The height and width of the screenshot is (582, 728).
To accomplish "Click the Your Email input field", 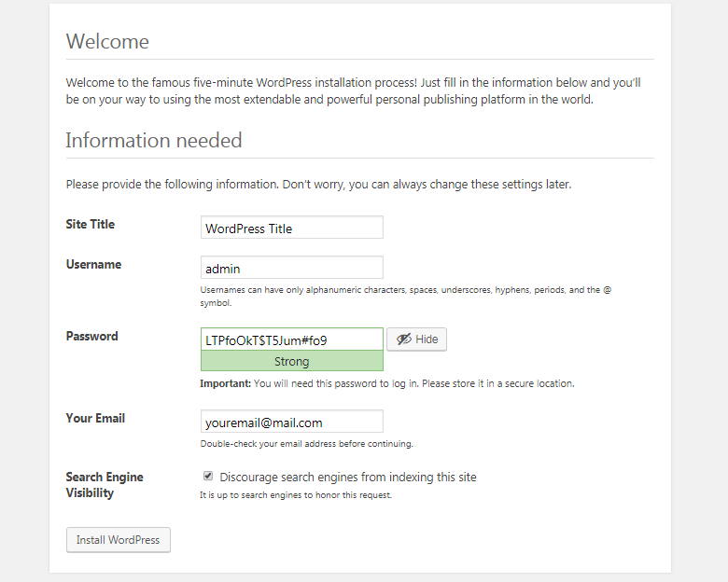I will point(291,422).
